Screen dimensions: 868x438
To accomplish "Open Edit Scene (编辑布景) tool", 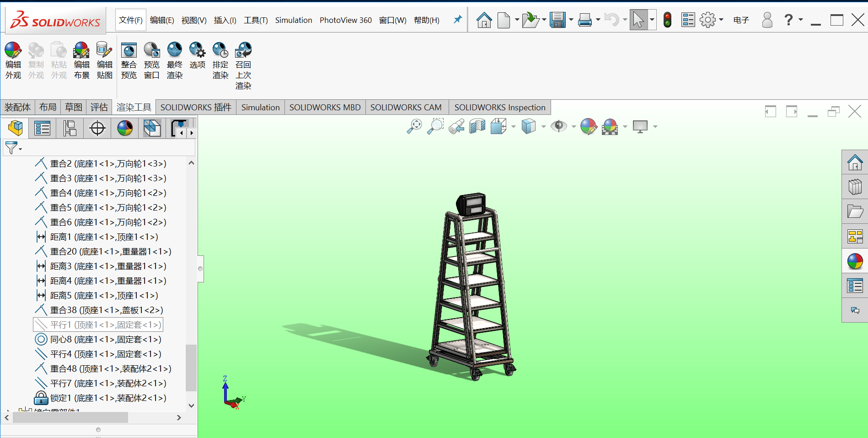I will (81, 60).
